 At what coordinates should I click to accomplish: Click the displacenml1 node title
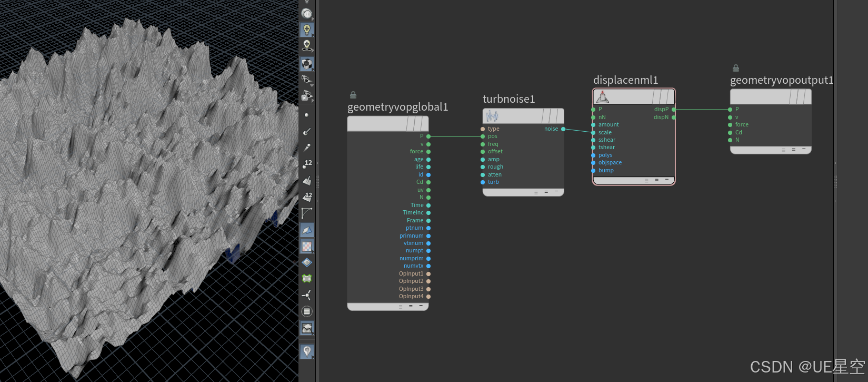click(x=625, y=80)
